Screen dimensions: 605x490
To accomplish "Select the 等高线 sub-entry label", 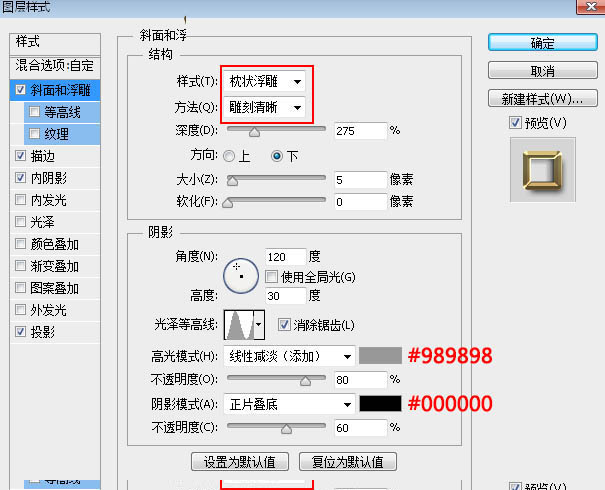I will point(62,112).
